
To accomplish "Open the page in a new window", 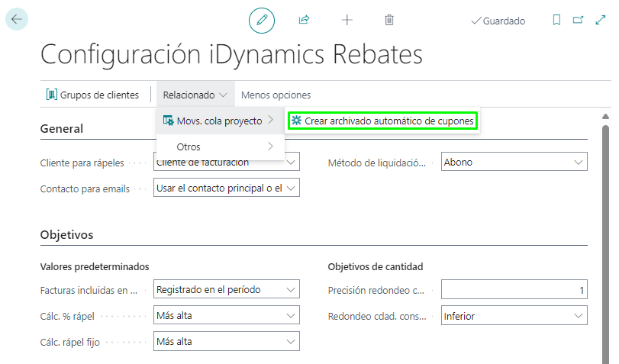I will pos(578,20).
